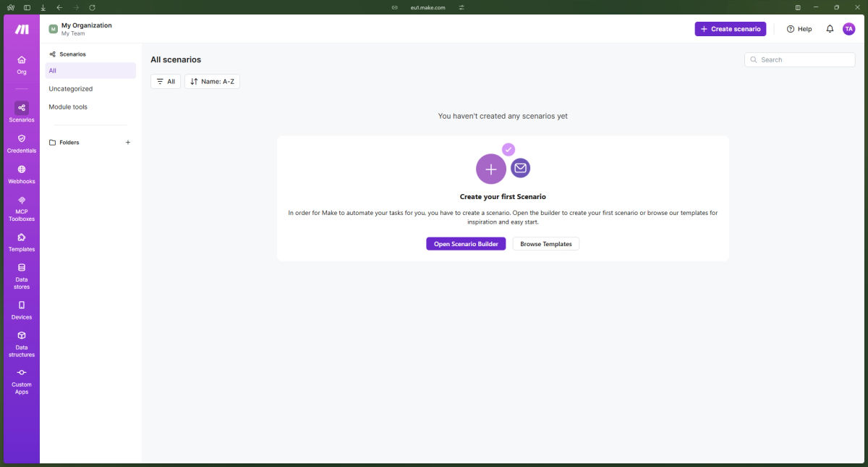Viewport: 868px width, 467px height.
Task: Click the Make logo
Action: 21,28
